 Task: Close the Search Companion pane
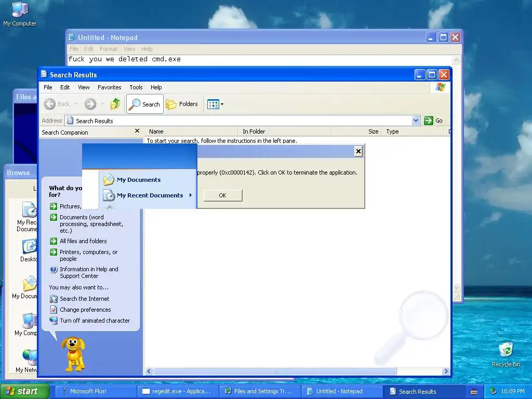point(137,131)
